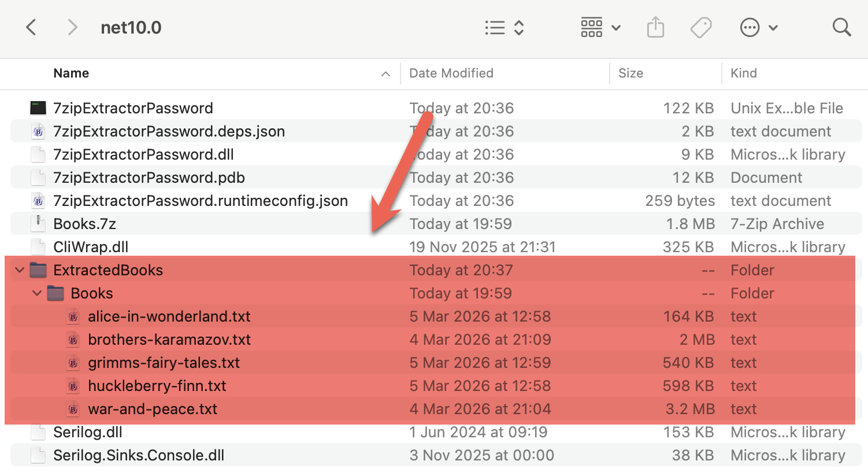Sort files by Date Modified column
The image size is (868, 472).
click(451, 73)
